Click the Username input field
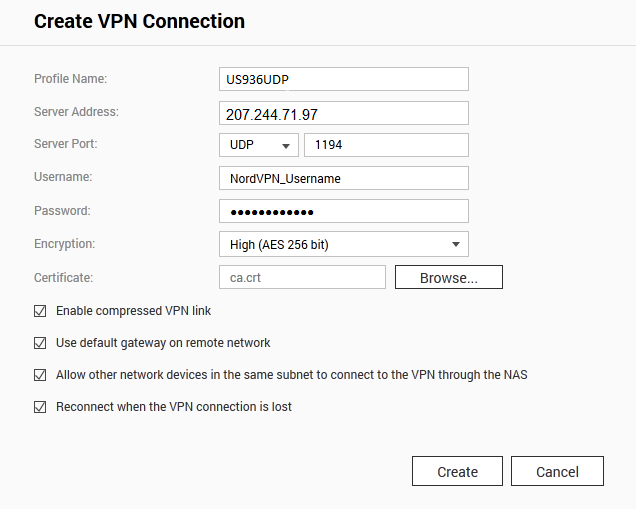 click(x=343, y=178)
